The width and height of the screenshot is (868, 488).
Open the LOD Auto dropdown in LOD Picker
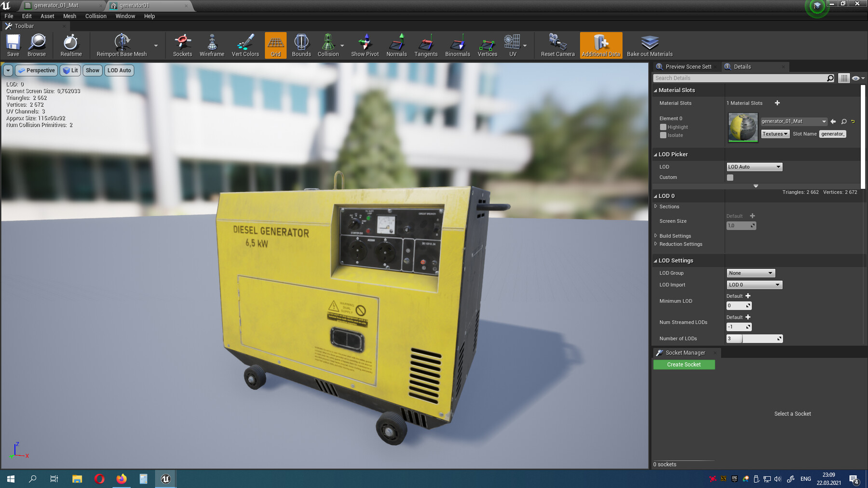point(754,167)
